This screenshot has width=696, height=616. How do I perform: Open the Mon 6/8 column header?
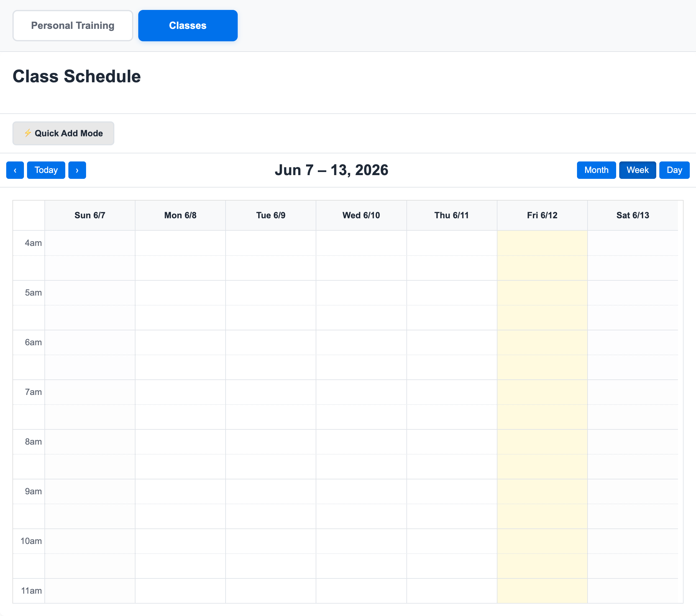pos(180,215)
